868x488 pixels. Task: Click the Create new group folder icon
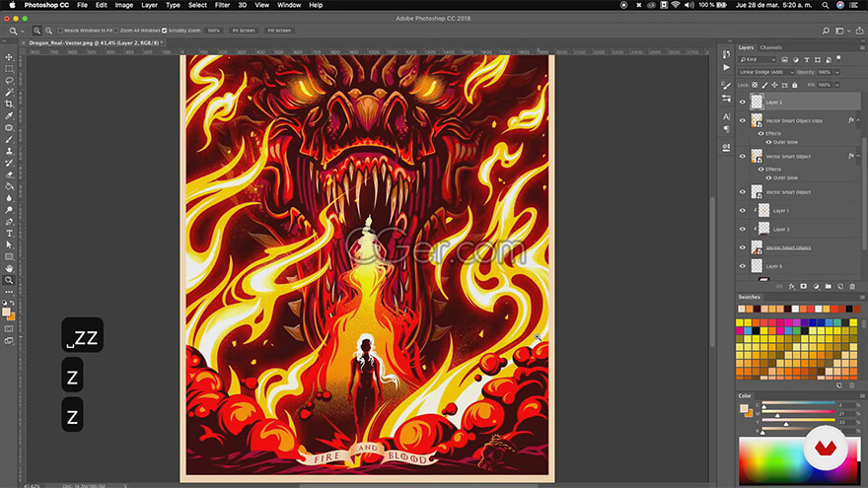coord(828,287)
